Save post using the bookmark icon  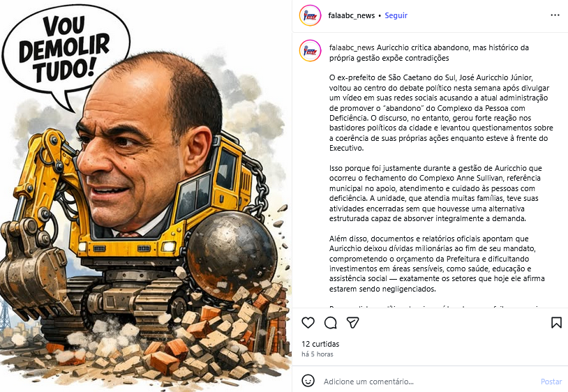(x=556, y=322)
